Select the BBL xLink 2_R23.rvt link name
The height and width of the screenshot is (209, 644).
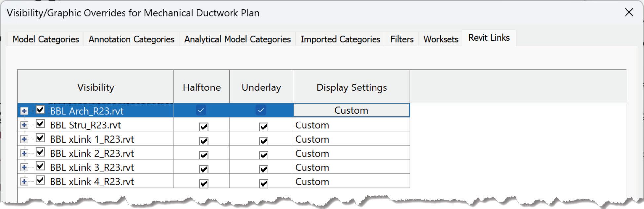point(92,154)
